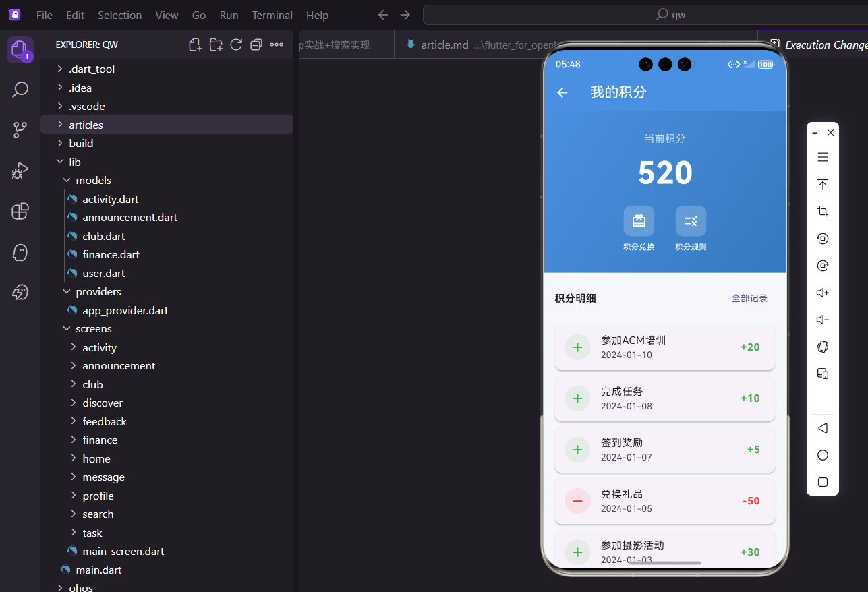Open finance.dart file
Image resolution: width=868 pixels, height=592 pixels.
click(167, 254)
